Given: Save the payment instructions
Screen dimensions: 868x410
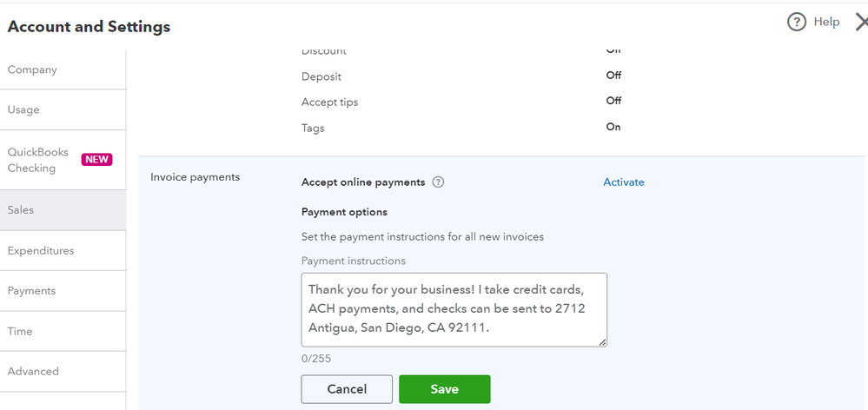Looking at the screenshot, I should pyautogui.click(x=444, y=389).
